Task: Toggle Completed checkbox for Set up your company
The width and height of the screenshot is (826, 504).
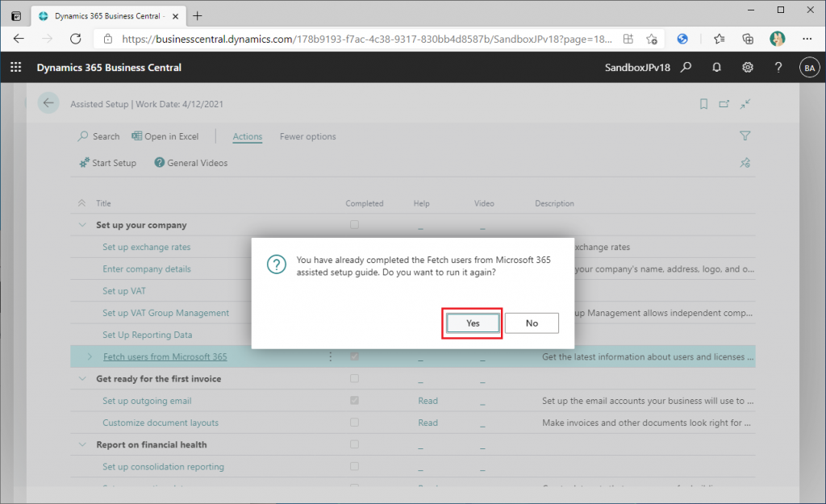Action: coord(355,225)
